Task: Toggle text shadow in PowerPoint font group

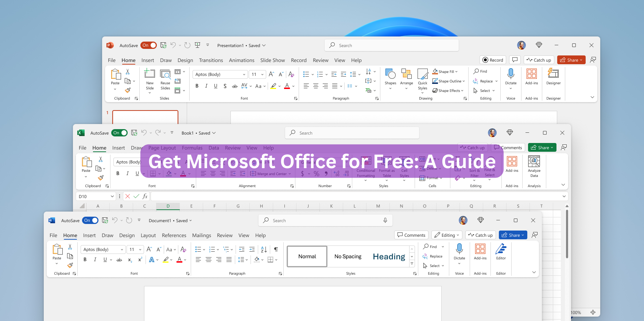Action: point(225,86)
